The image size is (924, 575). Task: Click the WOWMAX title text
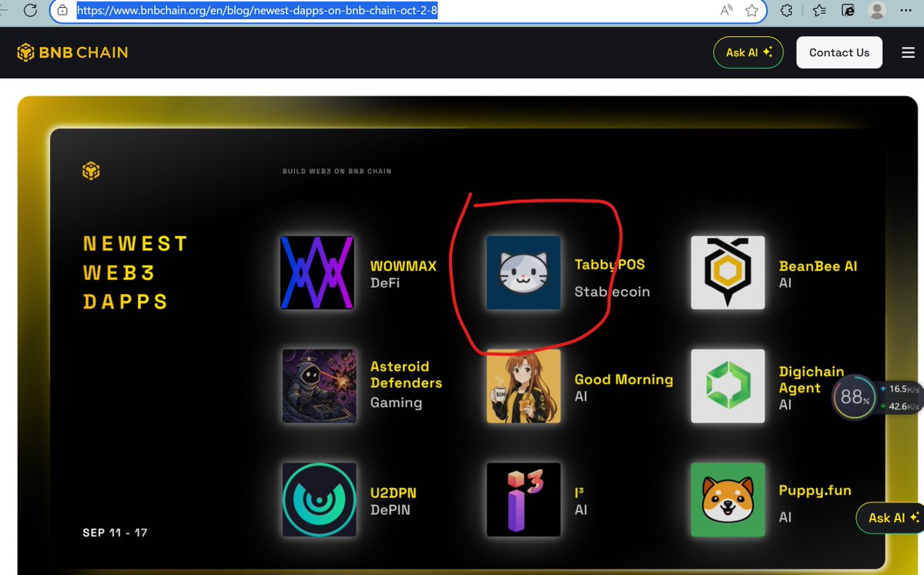tap(403, 266)
